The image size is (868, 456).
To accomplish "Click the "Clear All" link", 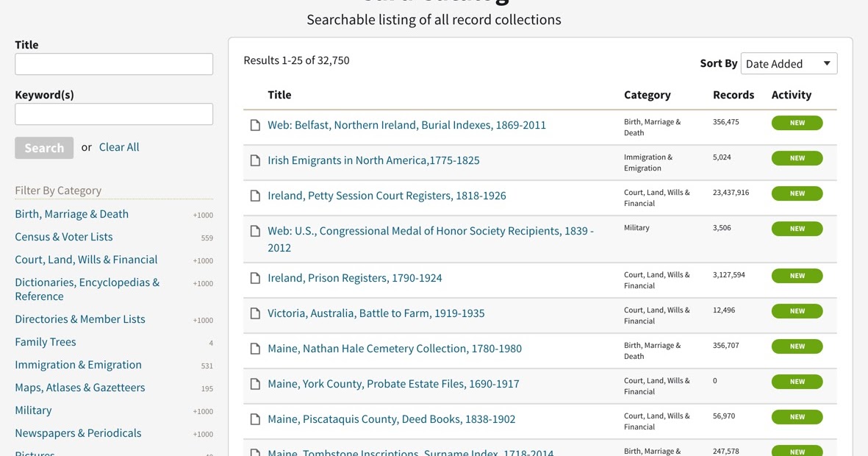I will 118,147.
